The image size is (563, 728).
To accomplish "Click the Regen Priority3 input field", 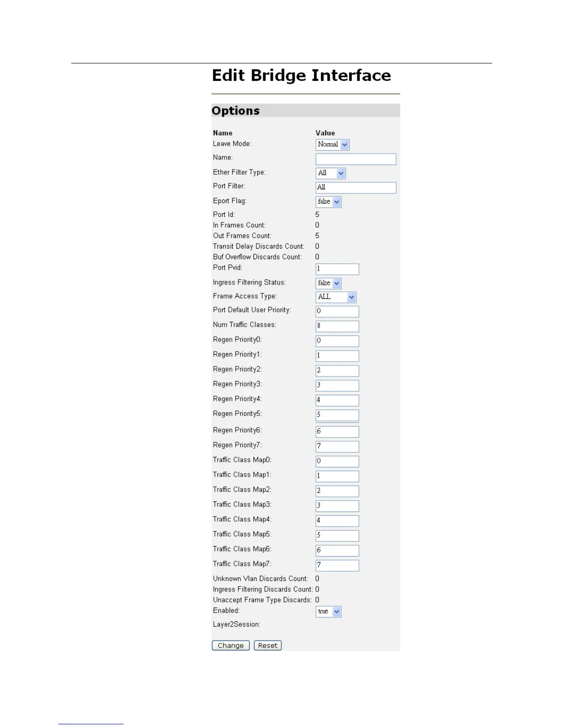I will [337, 386].
